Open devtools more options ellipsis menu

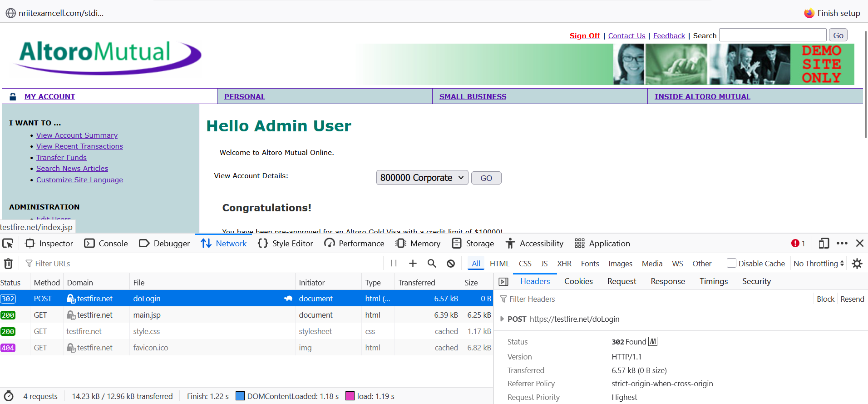point(842,243)
